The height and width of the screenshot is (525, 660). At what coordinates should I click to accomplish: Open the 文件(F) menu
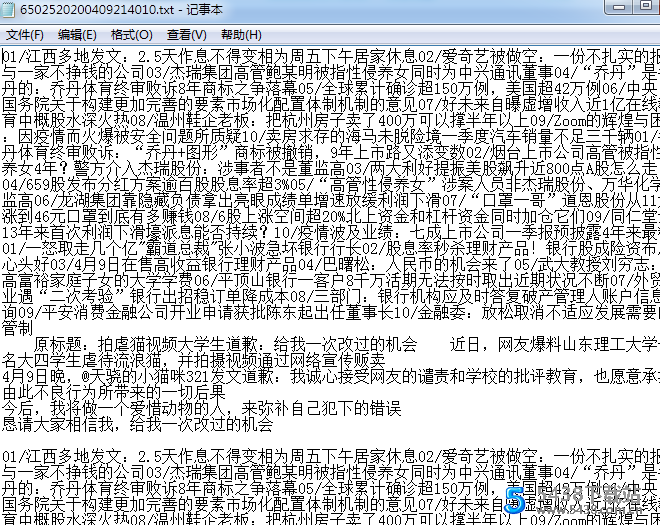[25, 35]
